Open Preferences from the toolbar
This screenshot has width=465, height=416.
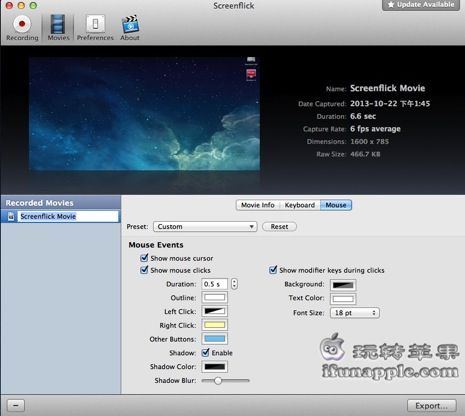pyautogui.click(x=95, y=28)
